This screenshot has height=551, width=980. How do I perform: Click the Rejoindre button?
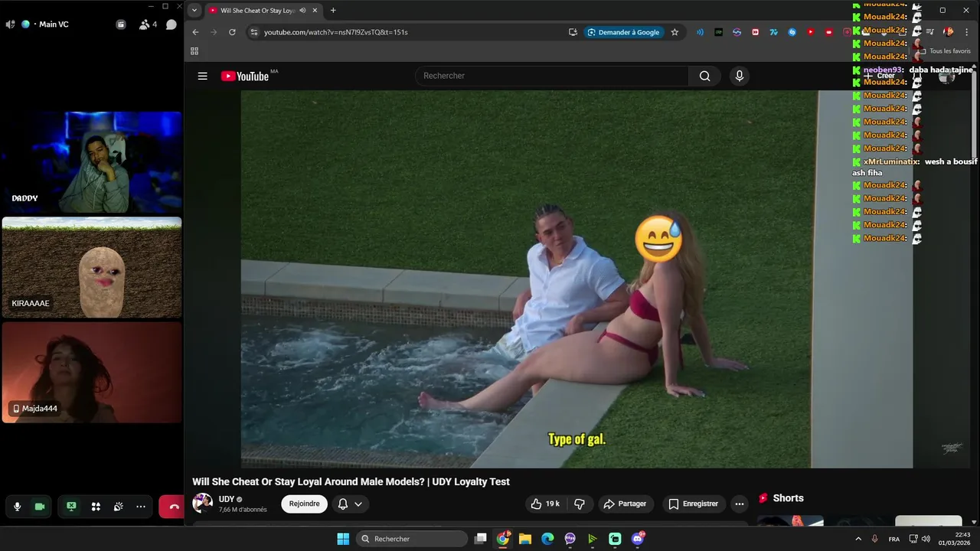point(304,504)
